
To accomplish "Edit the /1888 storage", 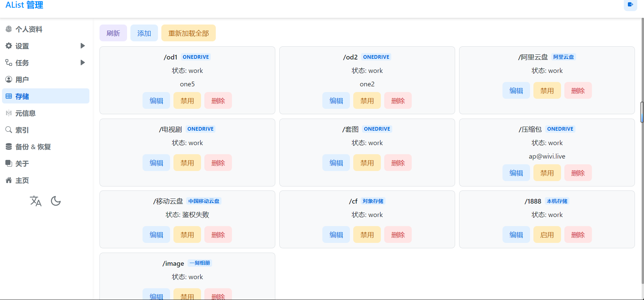I will pyautogui.click(x=516, y=234).
